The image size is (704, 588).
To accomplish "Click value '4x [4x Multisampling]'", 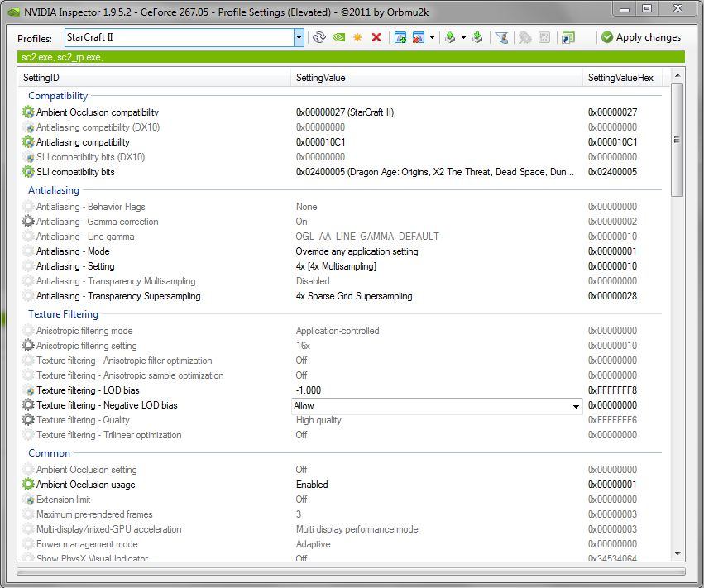I will click(336, 266).
